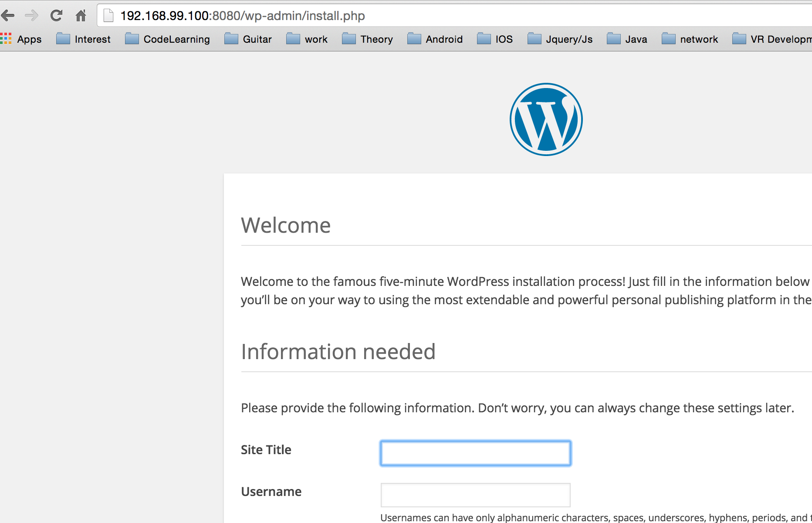812x523 pixels.
Task: Open the network bookmarks folder
Action: [690, 39]
